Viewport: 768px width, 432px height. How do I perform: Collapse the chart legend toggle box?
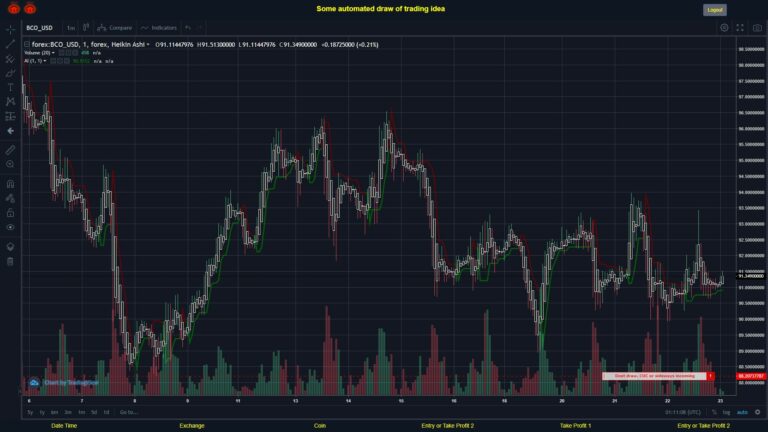coord(27,44)
